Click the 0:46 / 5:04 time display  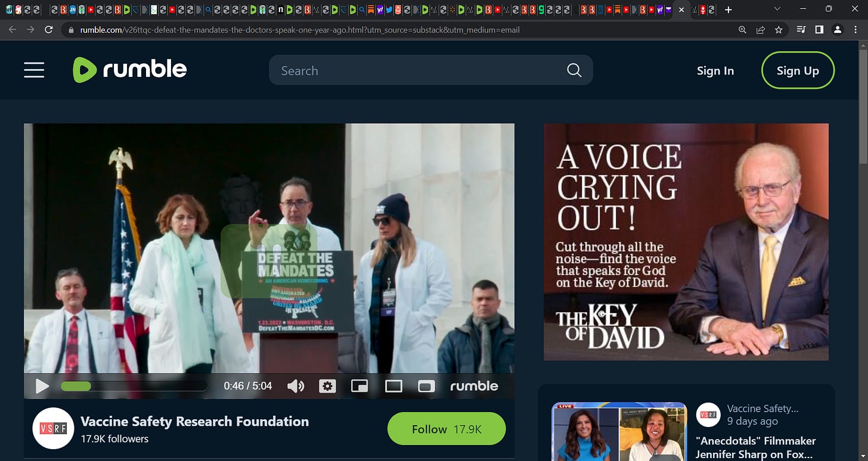pos(248,386)
